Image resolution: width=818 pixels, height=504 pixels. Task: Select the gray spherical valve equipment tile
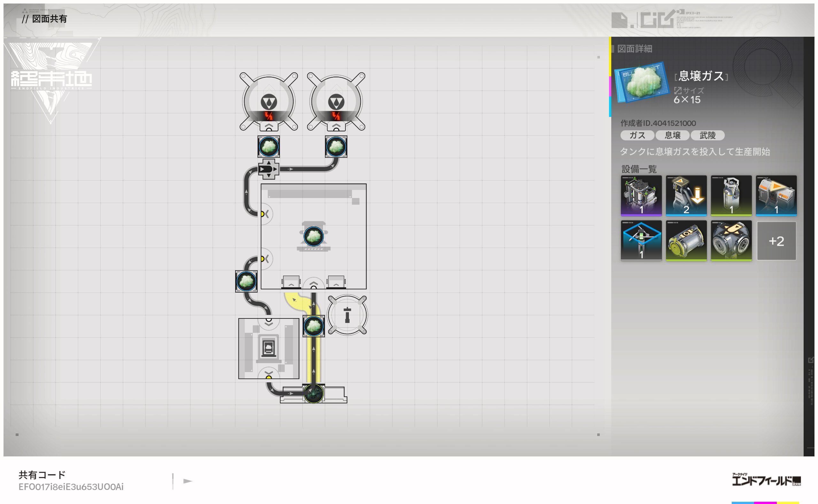[731, 241]
